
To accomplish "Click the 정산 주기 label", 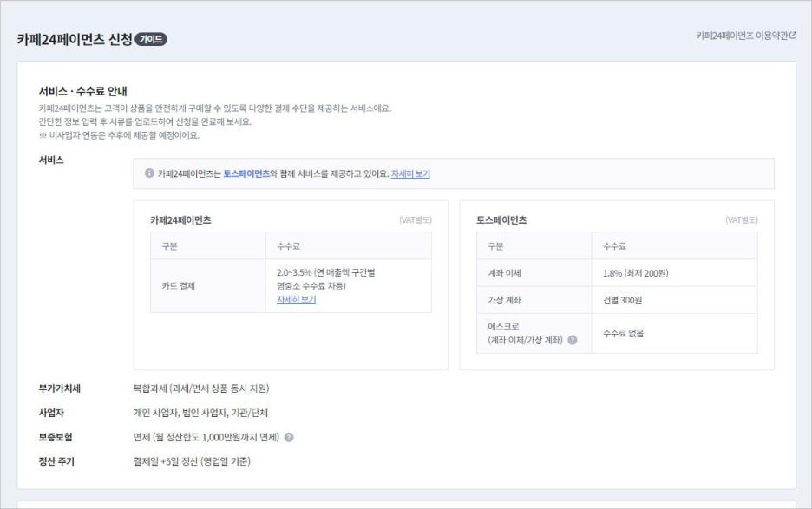I will click(x=56, y=461).
